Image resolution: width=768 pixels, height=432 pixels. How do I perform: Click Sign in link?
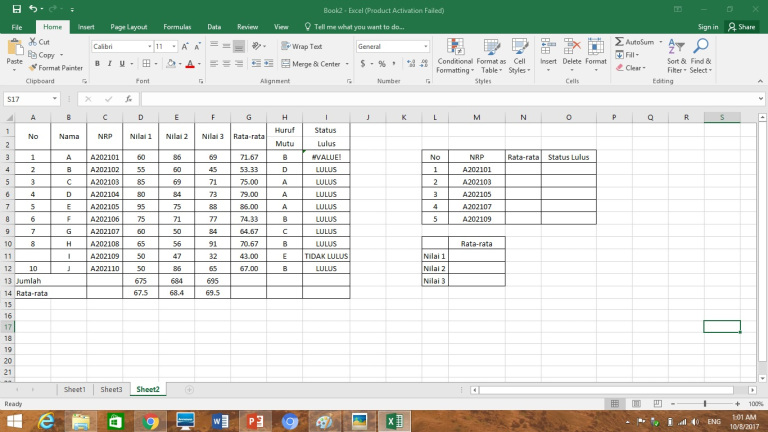click(708, 27)
